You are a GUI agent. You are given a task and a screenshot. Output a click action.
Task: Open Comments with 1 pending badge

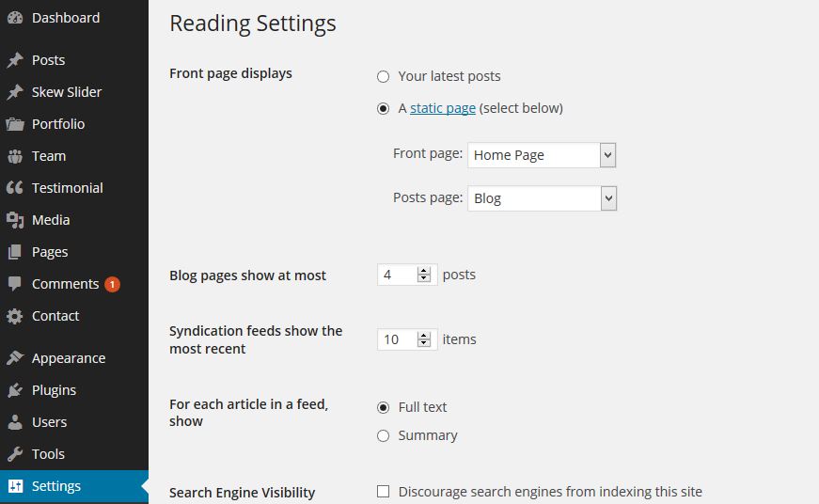click(65, 284)
